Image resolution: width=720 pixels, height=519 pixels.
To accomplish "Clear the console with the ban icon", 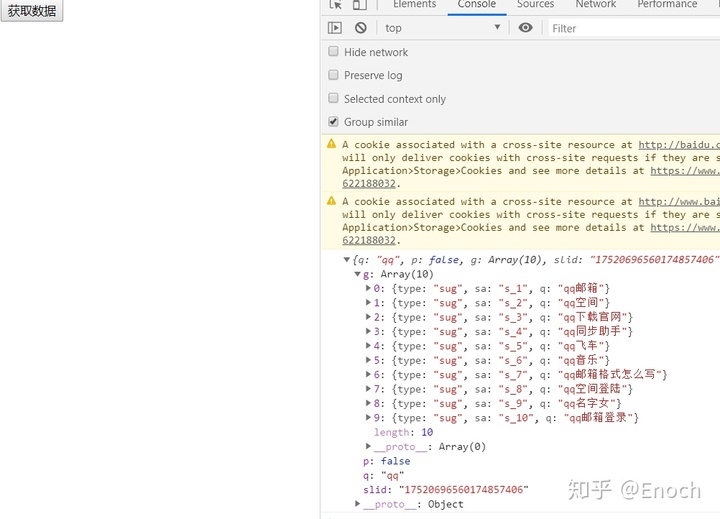I will 361,28.
